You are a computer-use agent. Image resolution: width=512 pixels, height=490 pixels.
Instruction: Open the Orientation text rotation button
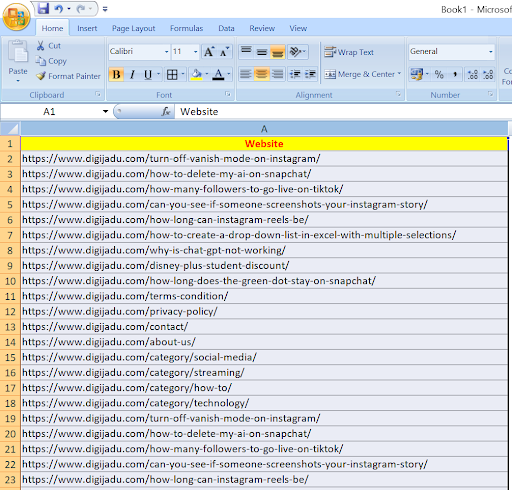tap(297, 52)
